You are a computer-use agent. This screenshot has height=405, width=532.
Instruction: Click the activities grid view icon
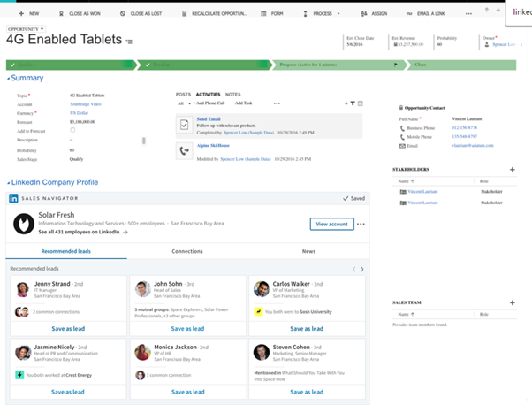click(x=361, y=103)
